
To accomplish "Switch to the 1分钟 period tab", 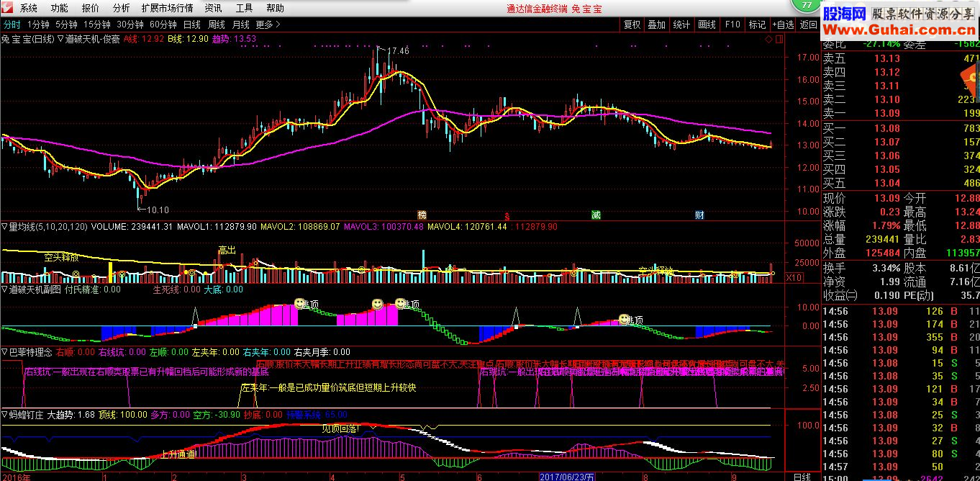I will 38,24.
